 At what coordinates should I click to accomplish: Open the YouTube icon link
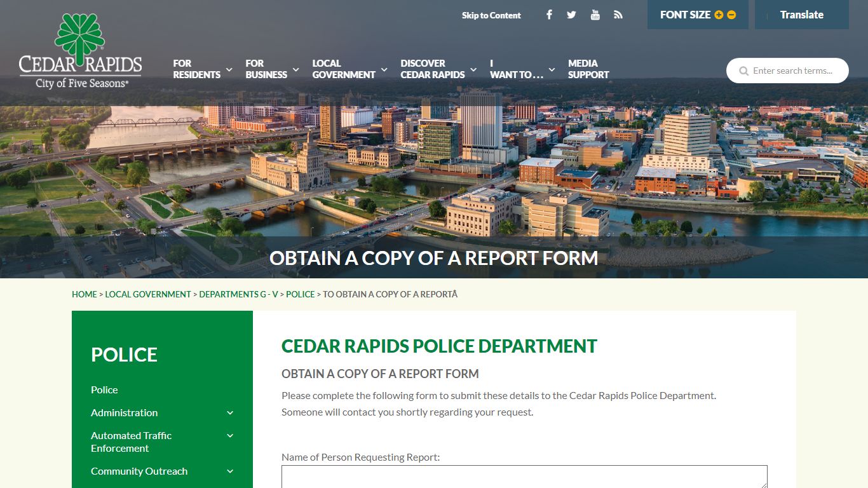coord(595,15)
